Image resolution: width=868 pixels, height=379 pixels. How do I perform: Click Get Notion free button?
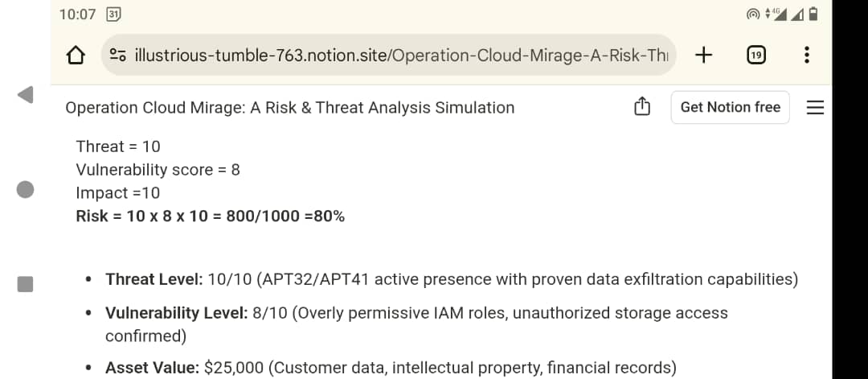730,107
